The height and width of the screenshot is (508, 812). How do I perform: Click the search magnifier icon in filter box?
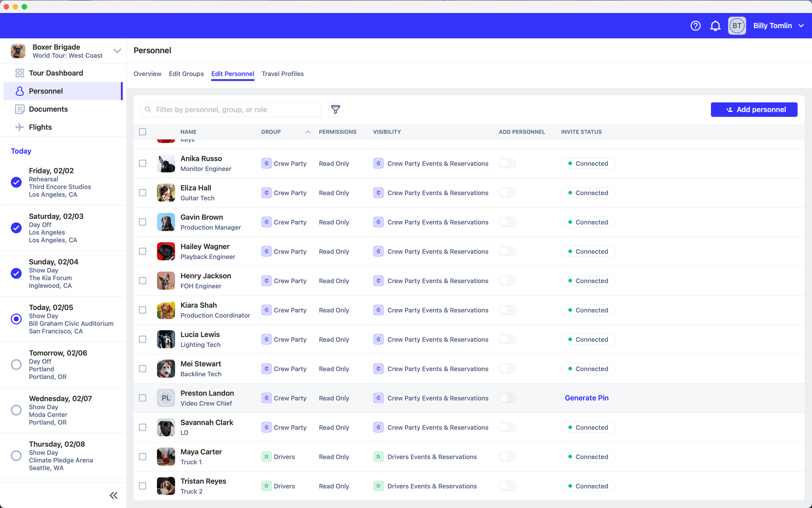pyautogui.click(x=148, y=109)
